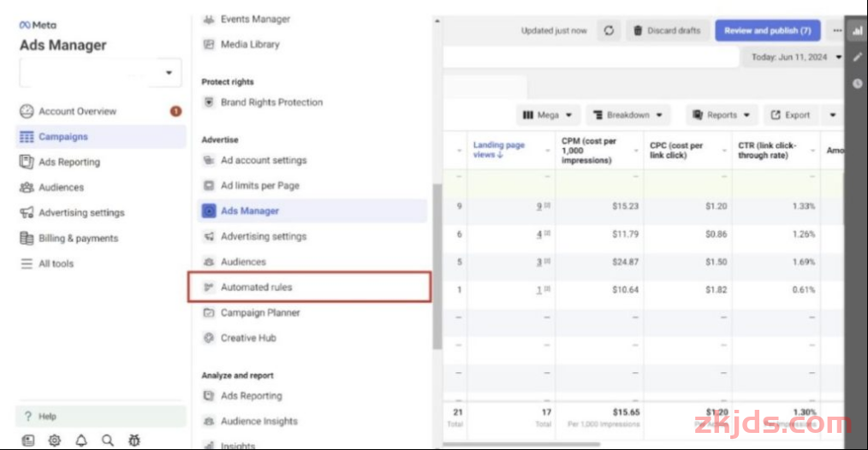Open All tools menu
The height and width of the screenshot is (450, 868).
tap(56, 263)
